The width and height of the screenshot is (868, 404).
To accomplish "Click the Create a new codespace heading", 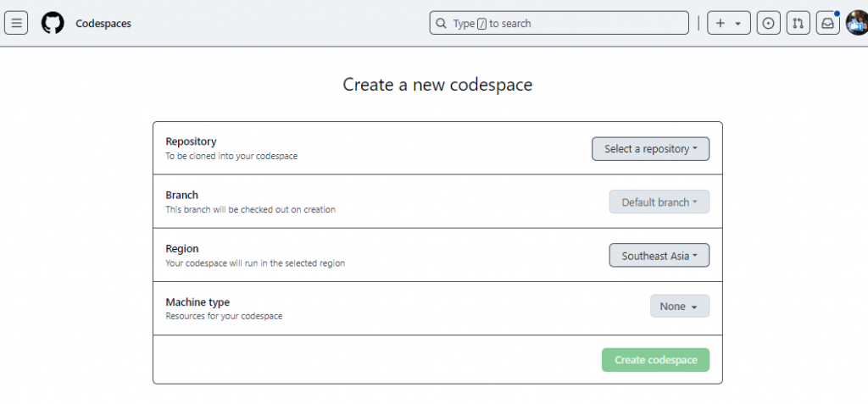I will click(437, 85).
